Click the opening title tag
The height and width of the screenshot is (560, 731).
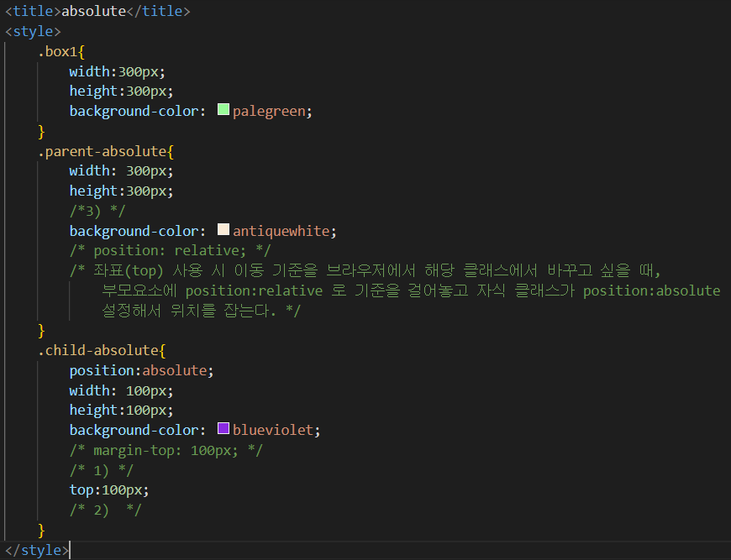click(33, 11)
